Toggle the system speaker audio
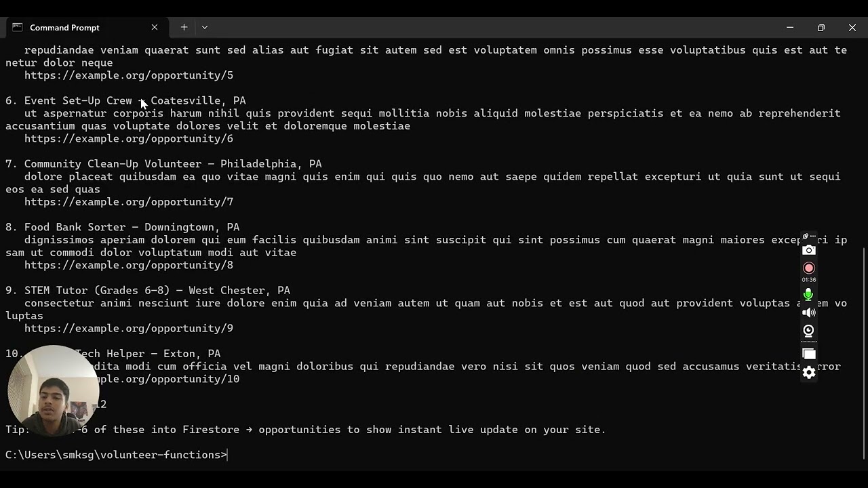This screenshot has height=488, width=868. pyautogui.click(x=808, y=312)
